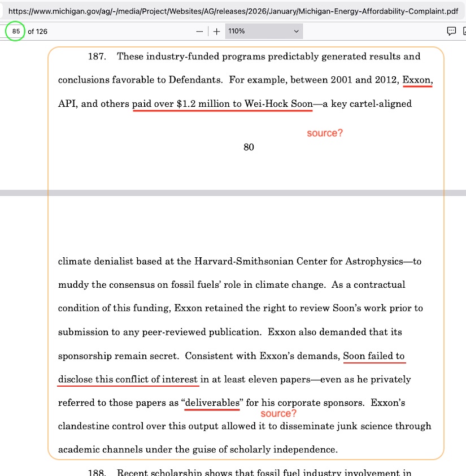The image size is (466, 476).
Task: Click the partially visible edit tool icon at far right
Action: (464, 32)
